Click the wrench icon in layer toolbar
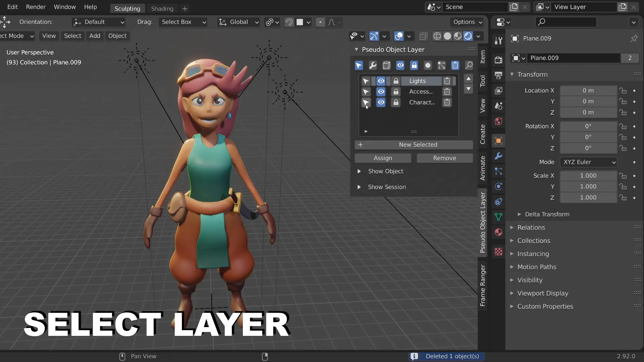Screen dimensions: 644x362 coord(373,65)
